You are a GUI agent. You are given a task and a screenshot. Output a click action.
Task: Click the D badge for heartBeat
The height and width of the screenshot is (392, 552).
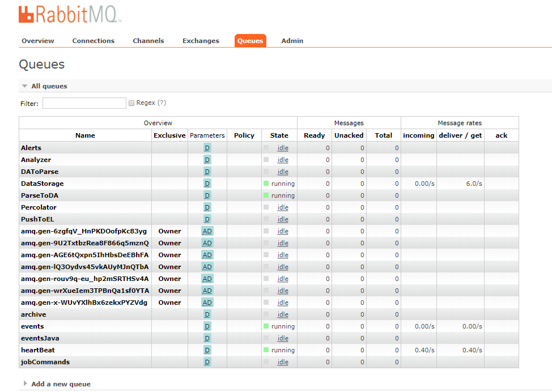[207, 350]
